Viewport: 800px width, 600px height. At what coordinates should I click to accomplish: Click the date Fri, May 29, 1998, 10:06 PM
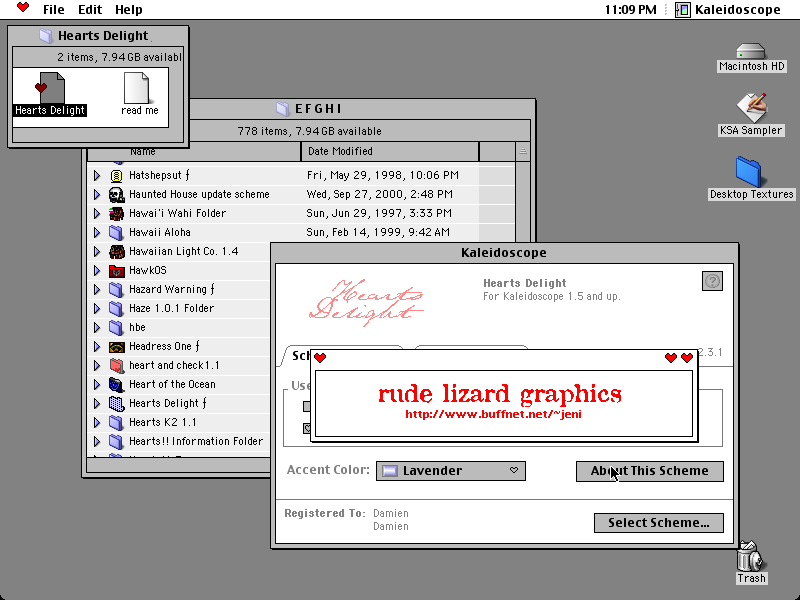coord(383,176)
